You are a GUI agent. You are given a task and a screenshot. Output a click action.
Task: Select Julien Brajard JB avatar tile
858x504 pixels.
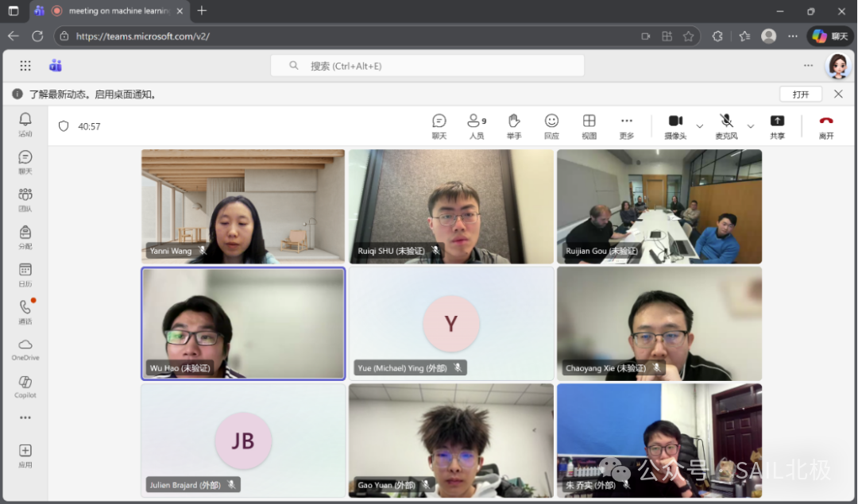click(x=243, y=441)
